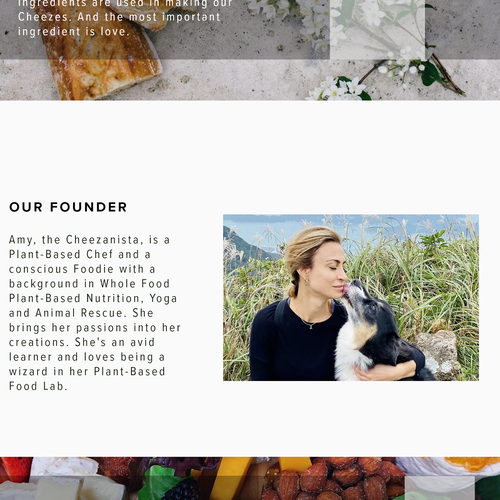The width and height of the screenshot is (500, 500).
Task: Click the blackberries in the bottom food image
Action: [x=183, y=491]
